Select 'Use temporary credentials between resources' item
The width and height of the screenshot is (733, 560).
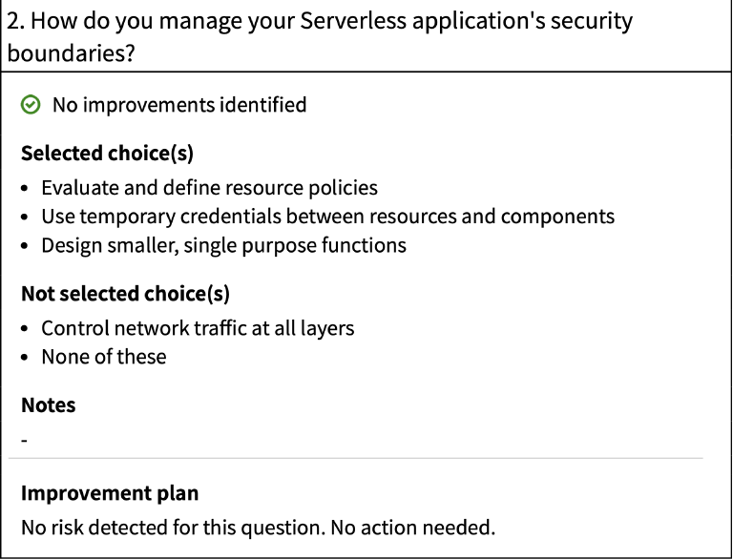click(x=327, y=217)
